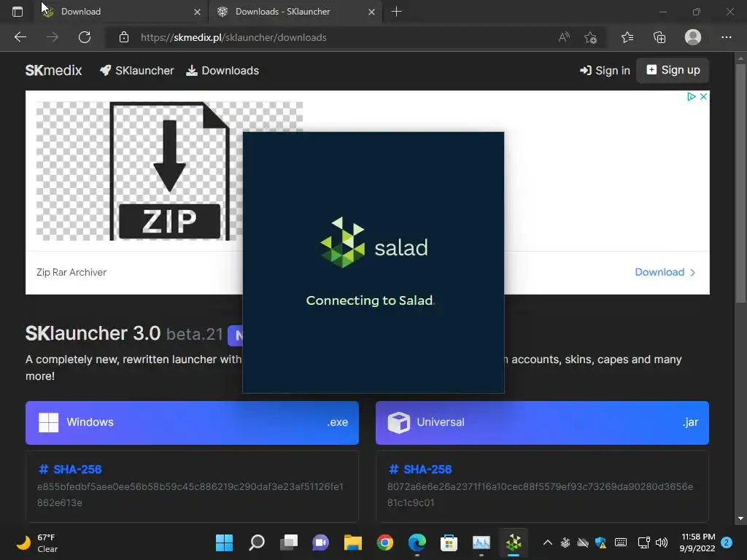
Task: Open Microsoft Store from taskbar
Action: pyautogui.click(x=449, y=542)
